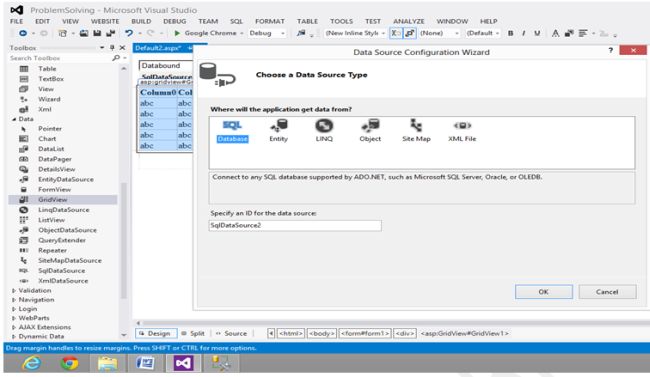Switch to Source view
Viewport: 650px width, 377px height.
pyautogui.click(x=231, y=333)
